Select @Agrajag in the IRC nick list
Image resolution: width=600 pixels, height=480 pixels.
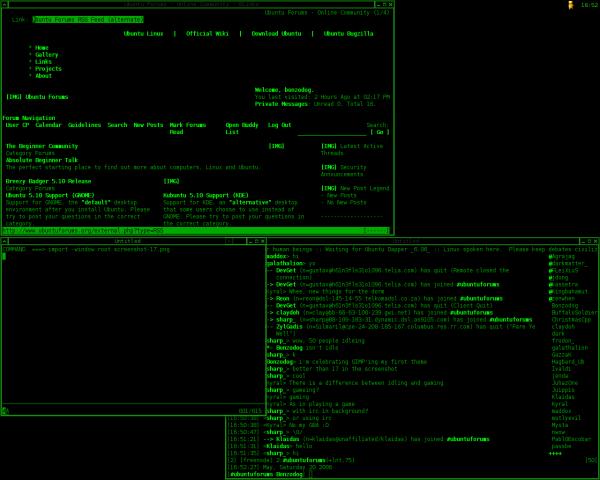pos(562,256)
